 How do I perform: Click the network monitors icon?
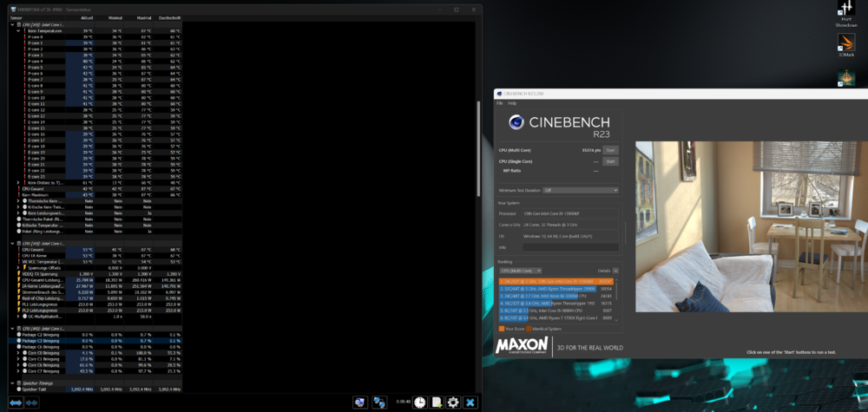pos(379,402)
